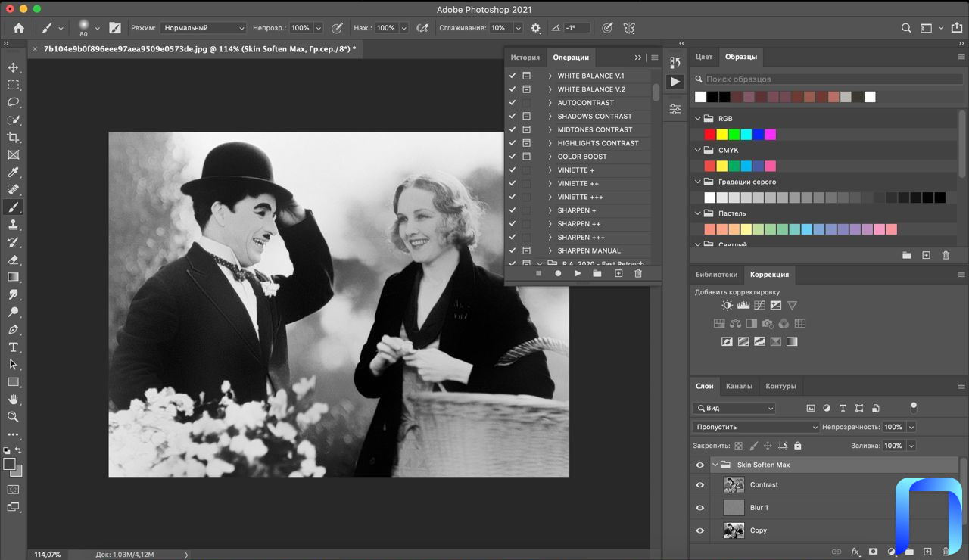This screenshot has height=560, width=969.
Task: Pick the red swatch in RGB group
Action: 709,135
